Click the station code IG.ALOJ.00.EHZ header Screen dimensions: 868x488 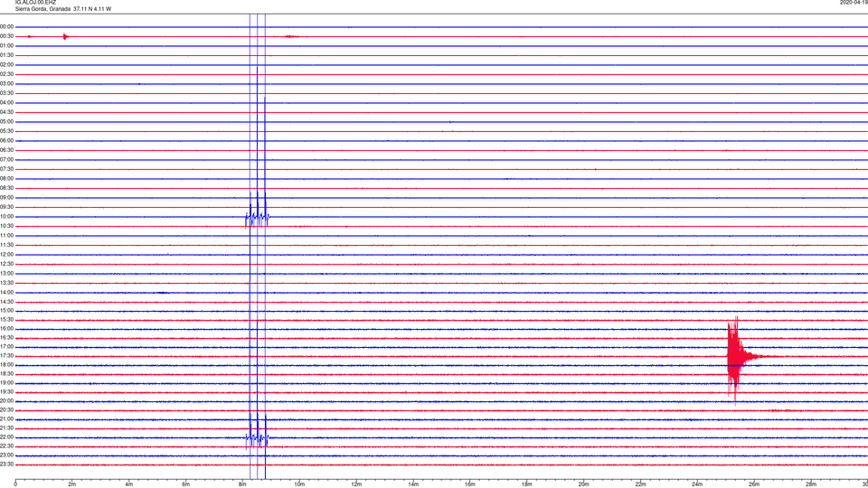(35, 2)
